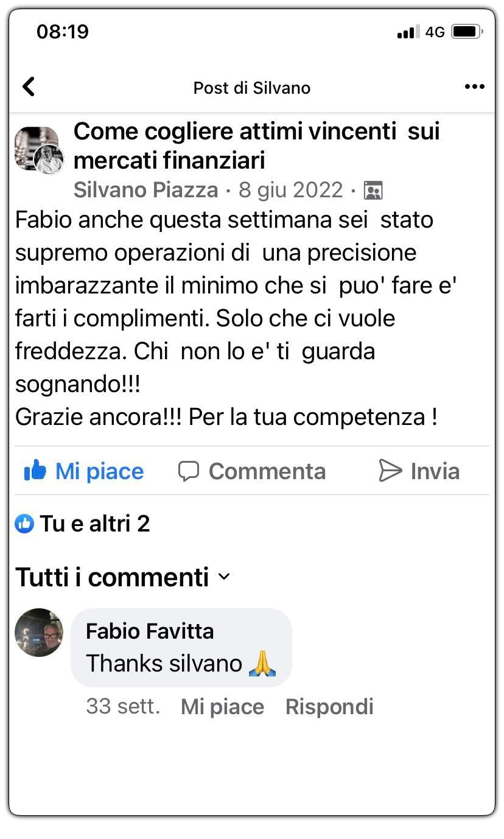Click the chevron next to Tutti i commenti
The height and width of the screenshot is (839, 504).
click(x=223, y=577)
